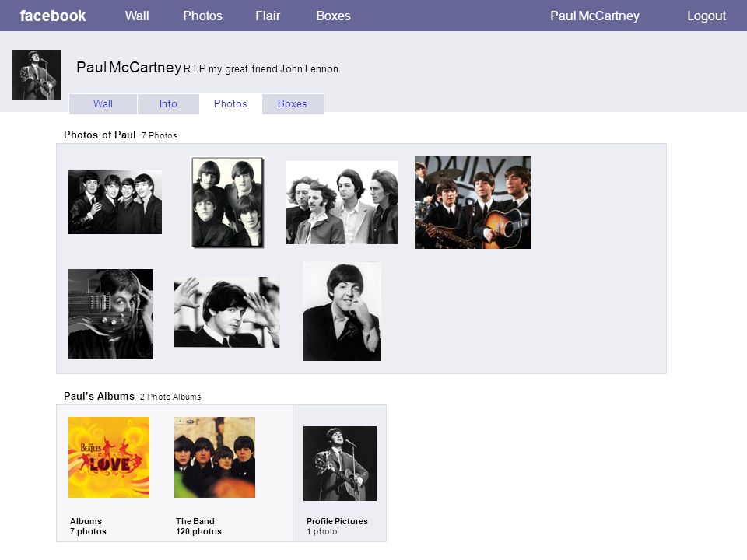
Task: Open the photo of face behind guitar
Action: pos(111,313)
